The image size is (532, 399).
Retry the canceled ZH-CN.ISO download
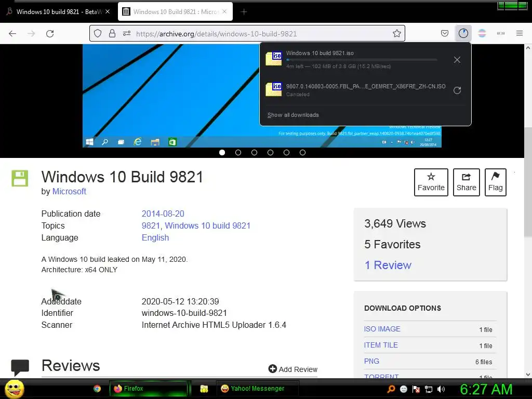pos(457,90)
